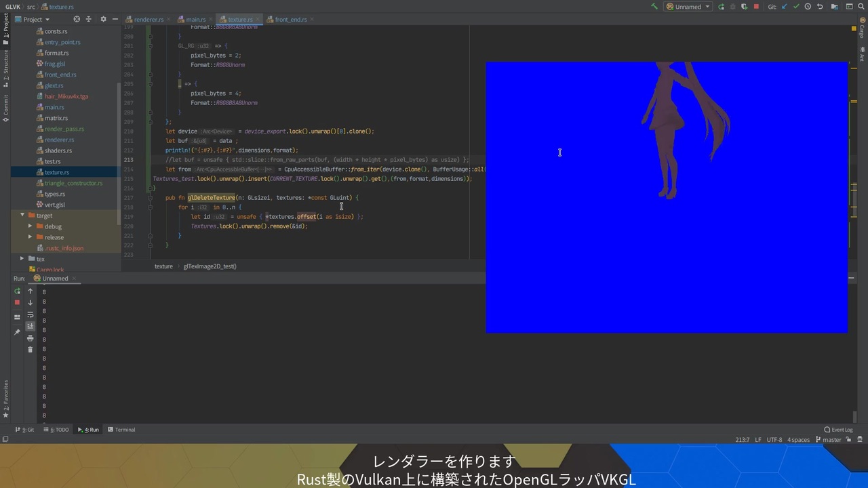Print the Run console output
The image size is (868, 488).
pyautogui.click(x=30, y=338)
